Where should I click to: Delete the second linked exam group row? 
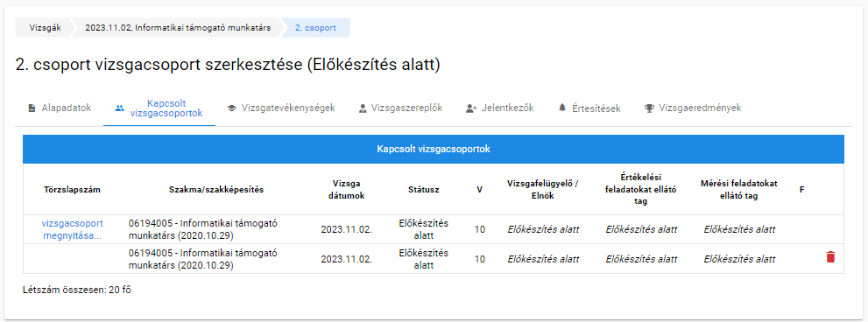tap(830, 257)
